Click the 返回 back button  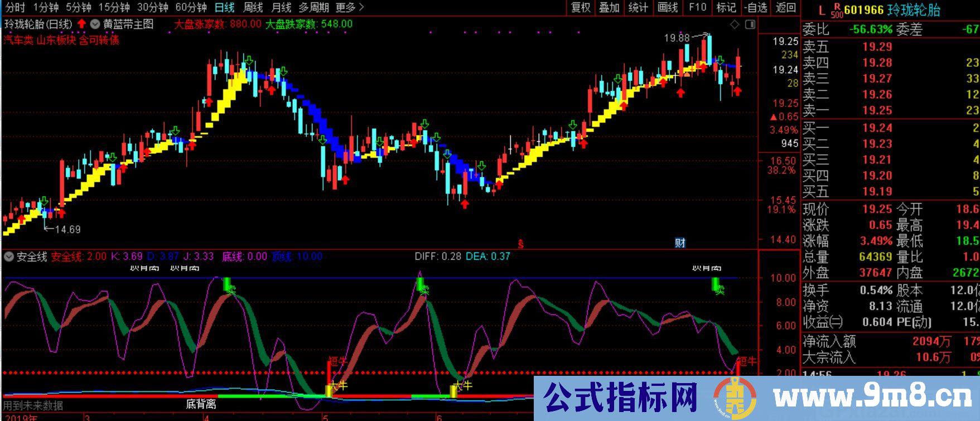click(x=786, y=7)
